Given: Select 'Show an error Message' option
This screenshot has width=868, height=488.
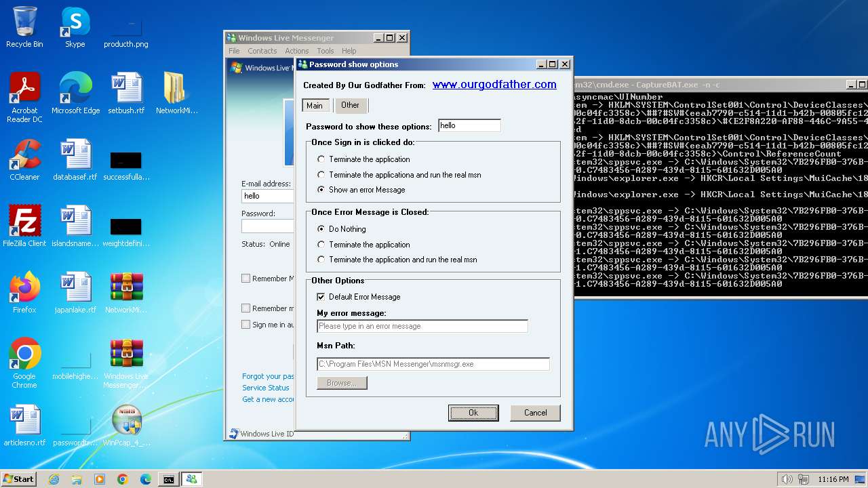Looking at the screenshot, I should (x=321, y=190).
